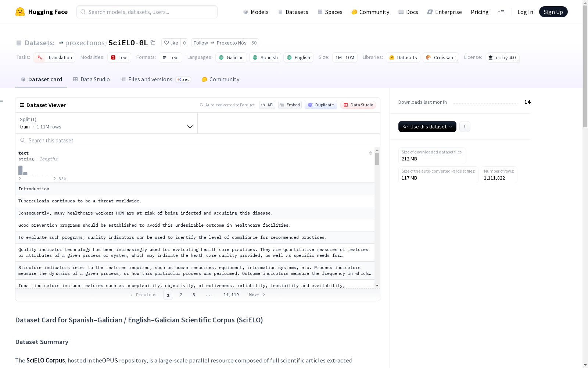Screen dimensions: 588x368
Task: Click the Dataset Viewer table icon
Action: point(22,105)
